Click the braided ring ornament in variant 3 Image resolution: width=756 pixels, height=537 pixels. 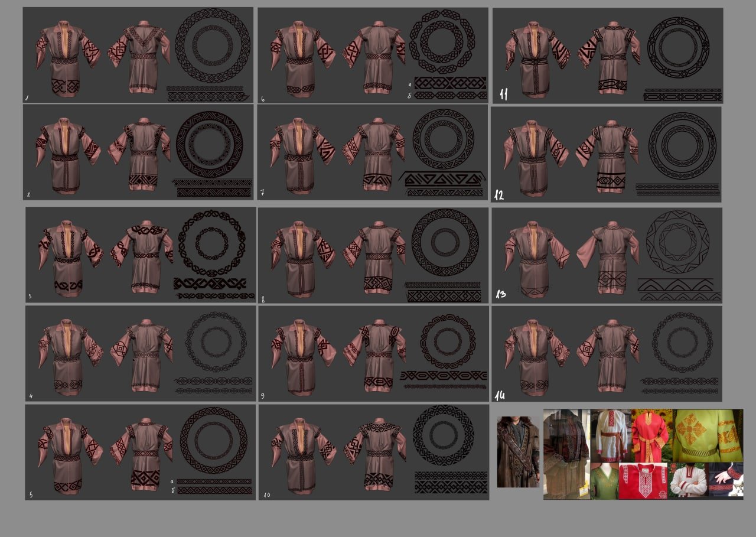(212, 243)
